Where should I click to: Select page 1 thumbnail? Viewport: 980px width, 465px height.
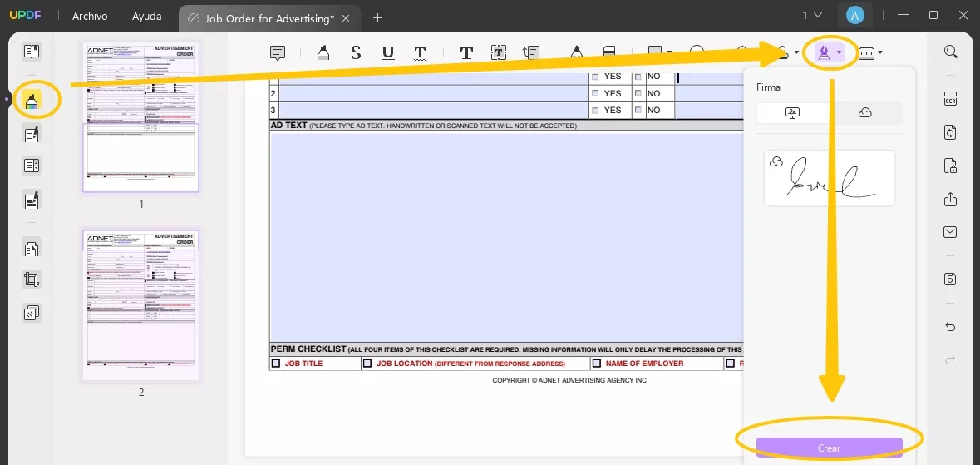(x=141, y=117)
